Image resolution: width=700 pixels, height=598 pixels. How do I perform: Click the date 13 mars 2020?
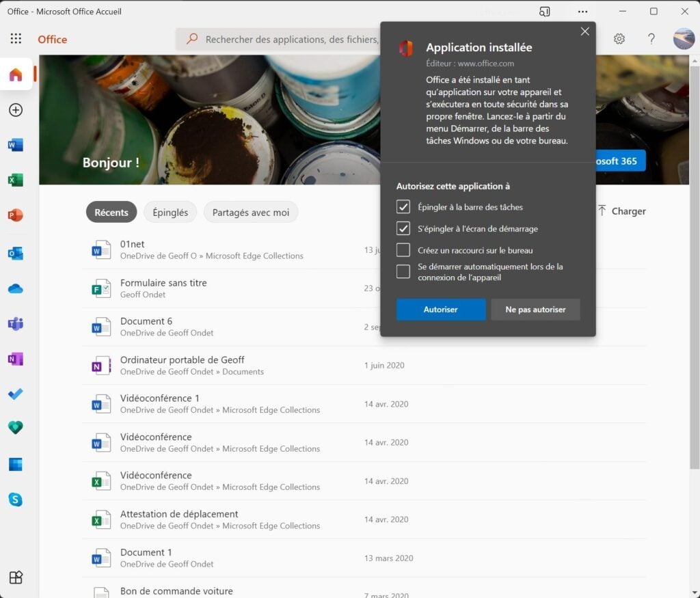coord(388,558)
